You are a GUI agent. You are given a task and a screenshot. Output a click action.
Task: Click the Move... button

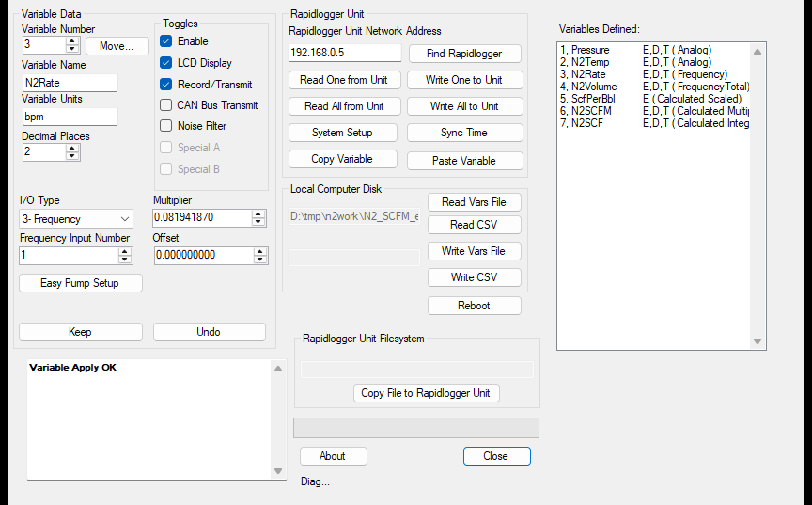pos(117,46)
